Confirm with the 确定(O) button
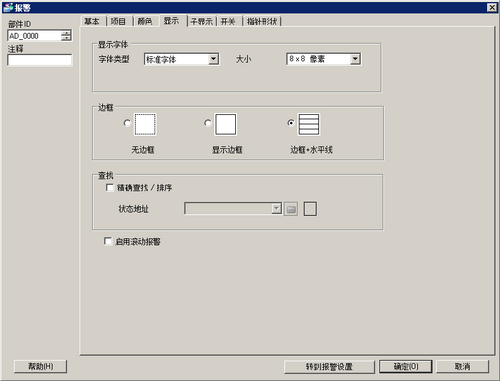This screenshot has width=500, height=381. point(406,367)
